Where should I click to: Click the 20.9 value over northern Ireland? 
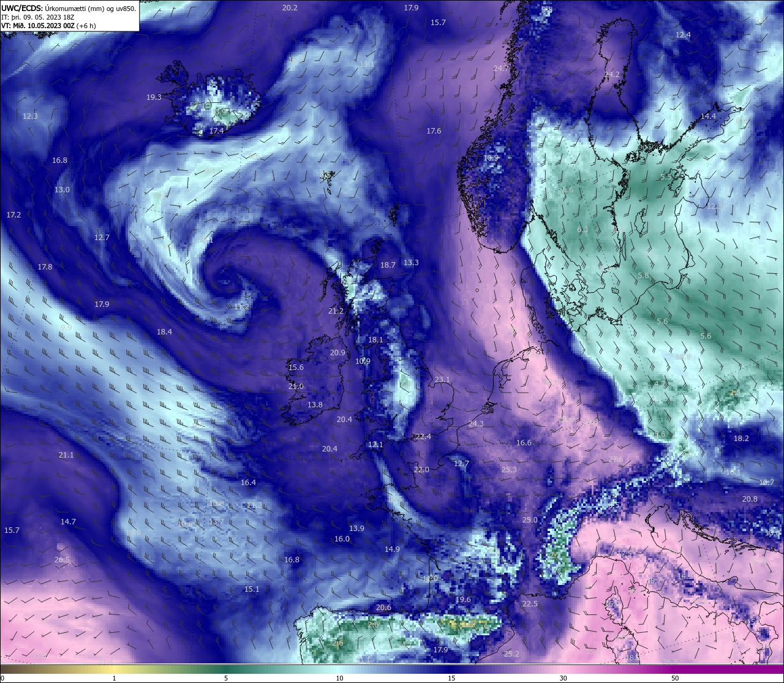337,353
